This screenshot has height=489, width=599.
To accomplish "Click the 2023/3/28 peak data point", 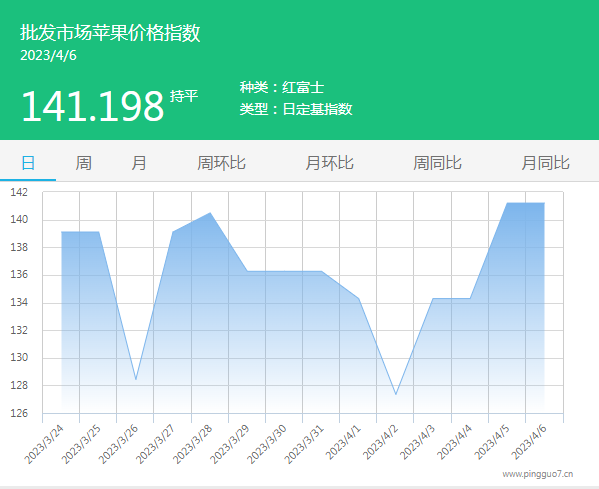I will click(x=210, y=213).
